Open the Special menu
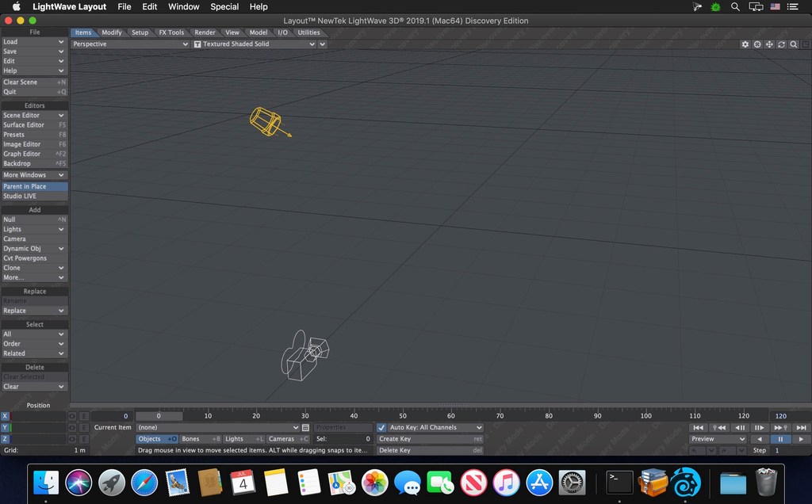This screenshot has width=812, height=504. (224, 6)
